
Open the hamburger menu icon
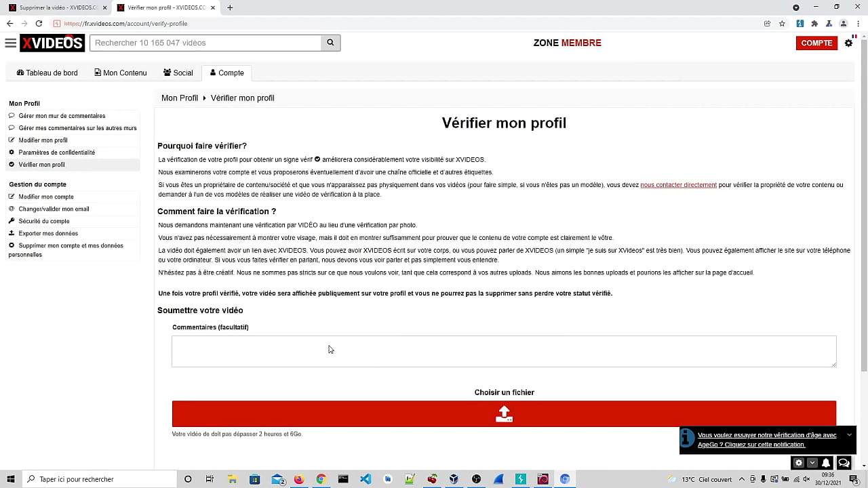(10, 43)
